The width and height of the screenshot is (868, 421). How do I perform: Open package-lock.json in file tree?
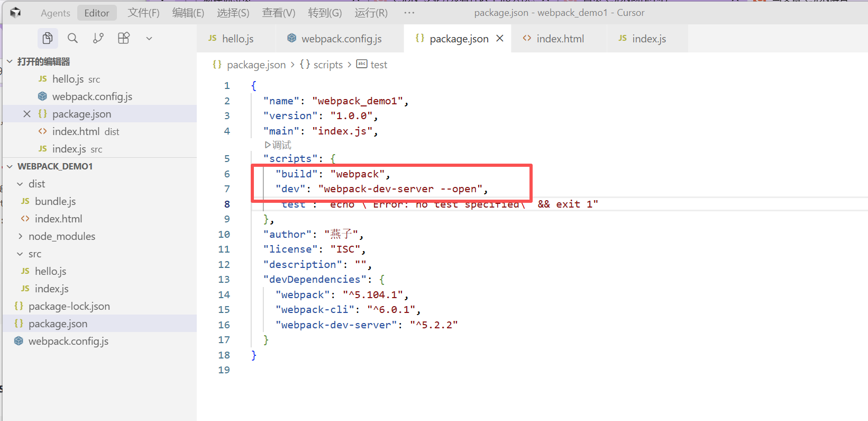100,306
